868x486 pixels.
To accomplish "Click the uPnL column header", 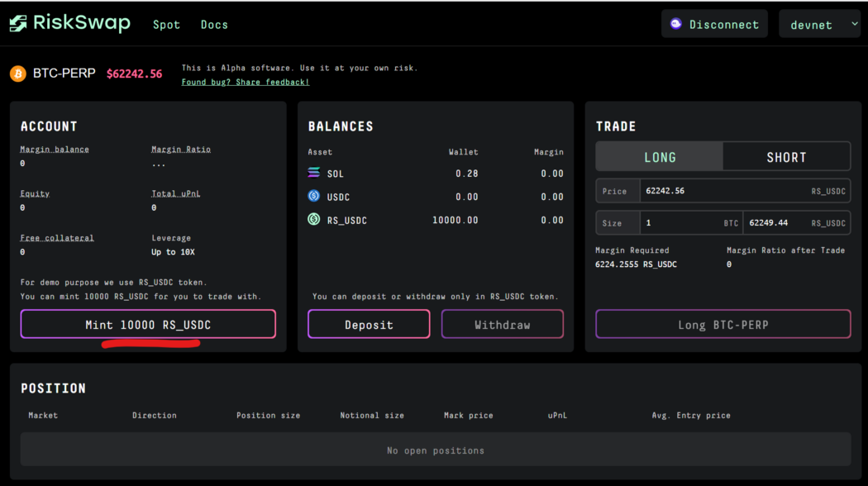I will coord(557,415).
